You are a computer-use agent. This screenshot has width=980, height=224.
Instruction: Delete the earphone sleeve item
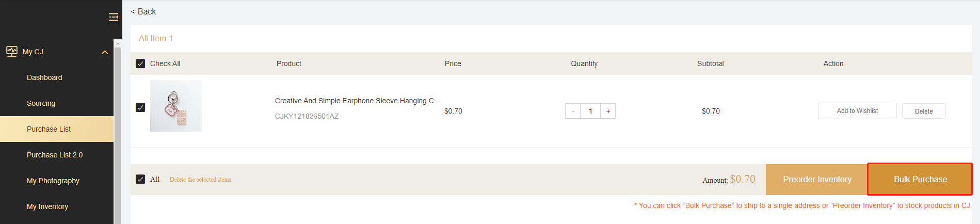tap(924, 111)
